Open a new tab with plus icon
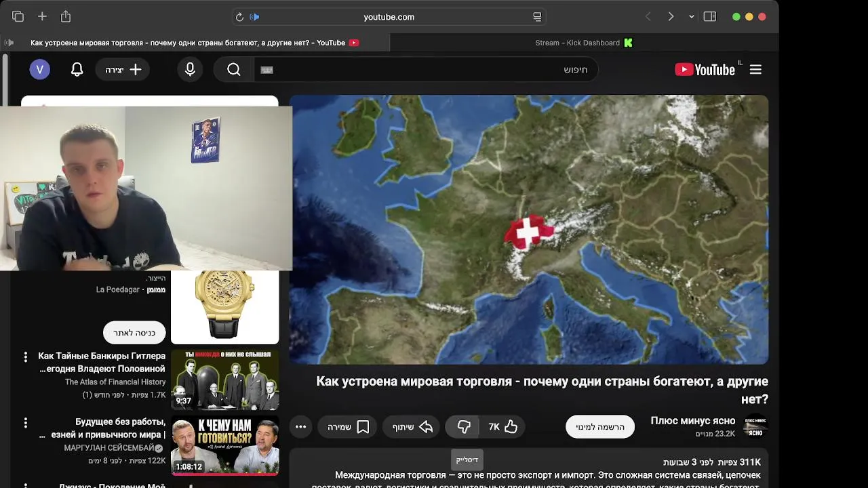This screenshot has width=868, height=488. tap(42, 16)
